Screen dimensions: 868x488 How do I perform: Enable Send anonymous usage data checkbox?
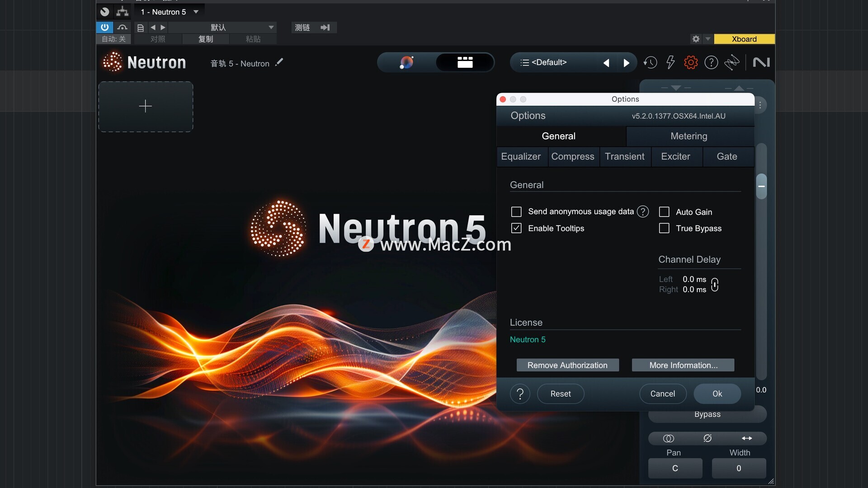516,211
